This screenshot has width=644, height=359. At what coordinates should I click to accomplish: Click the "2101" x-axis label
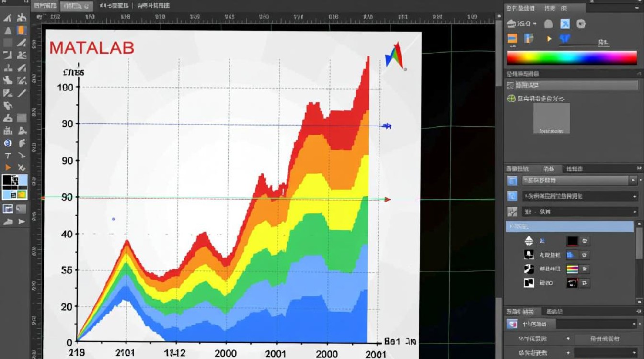point(125,353)
